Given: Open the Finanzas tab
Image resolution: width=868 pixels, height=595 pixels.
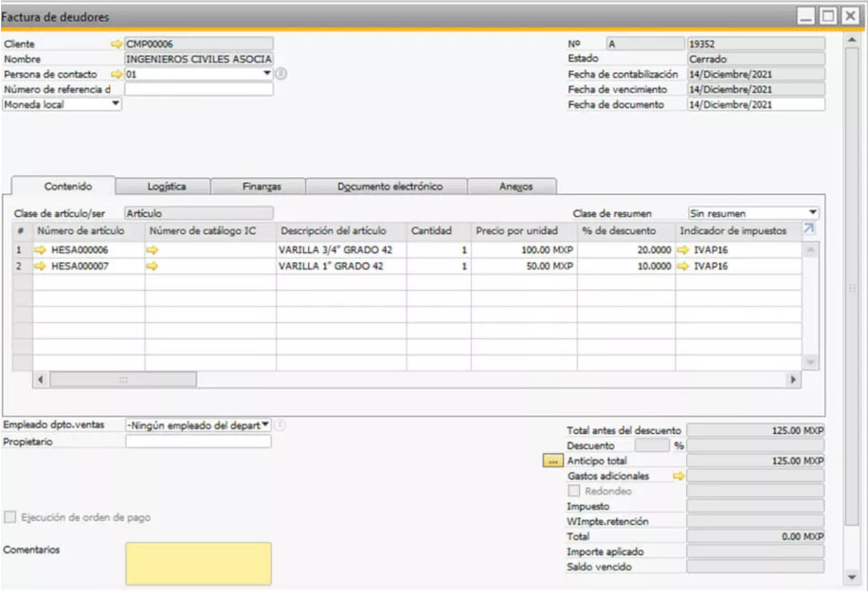Looking at the screenshot, I should 261,187.
